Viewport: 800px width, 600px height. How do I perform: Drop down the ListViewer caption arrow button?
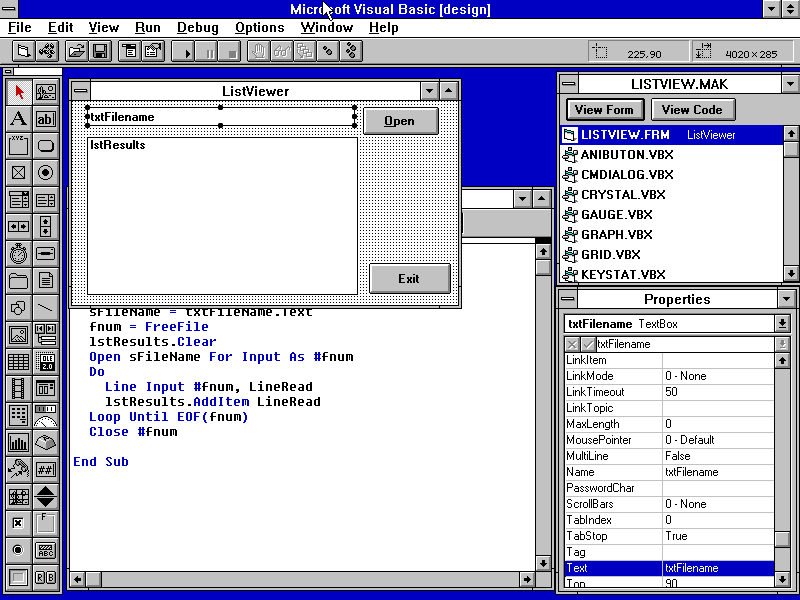point(430,89)
